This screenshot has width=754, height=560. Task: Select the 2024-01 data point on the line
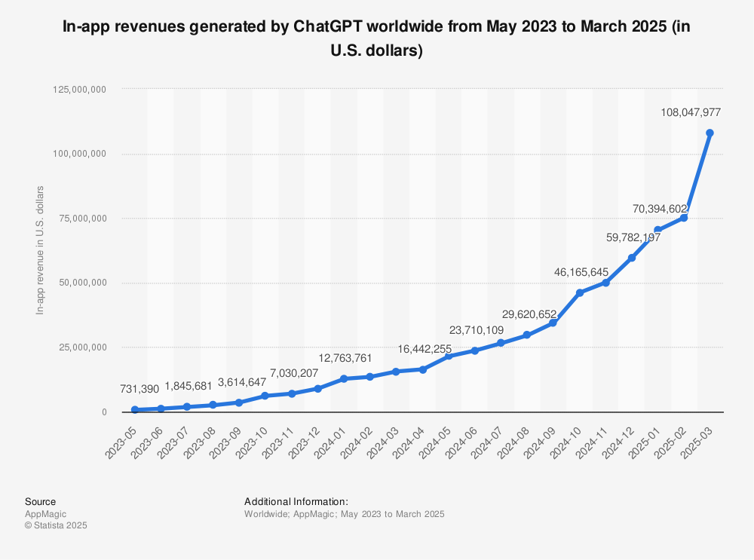coord(344,378)
